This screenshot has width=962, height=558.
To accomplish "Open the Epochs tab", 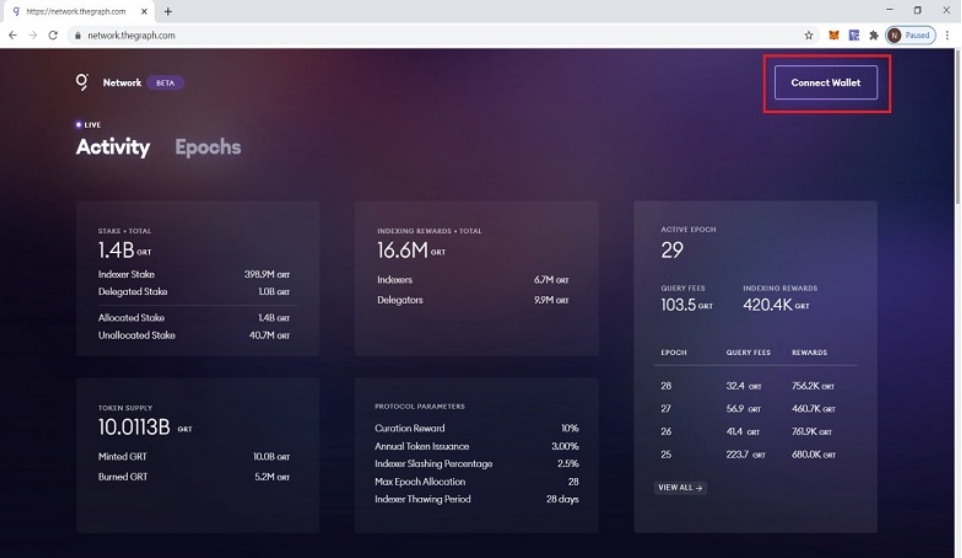I will (208, 147).
